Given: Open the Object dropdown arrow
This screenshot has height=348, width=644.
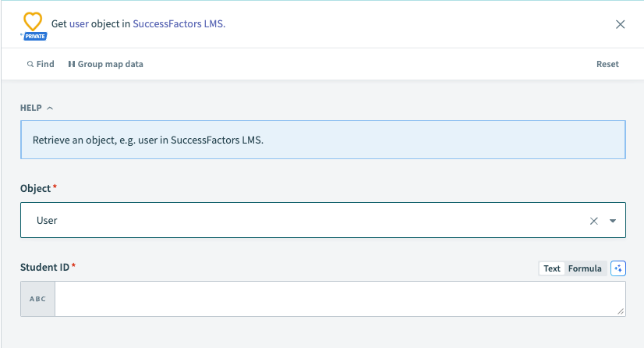Looking at the screenshot, I should [613, 221].
